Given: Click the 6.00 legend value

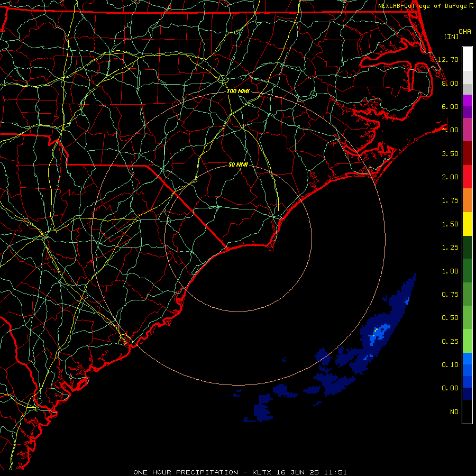Looking at the screenshot, I should pyautogui.click(x=450, y=106).
